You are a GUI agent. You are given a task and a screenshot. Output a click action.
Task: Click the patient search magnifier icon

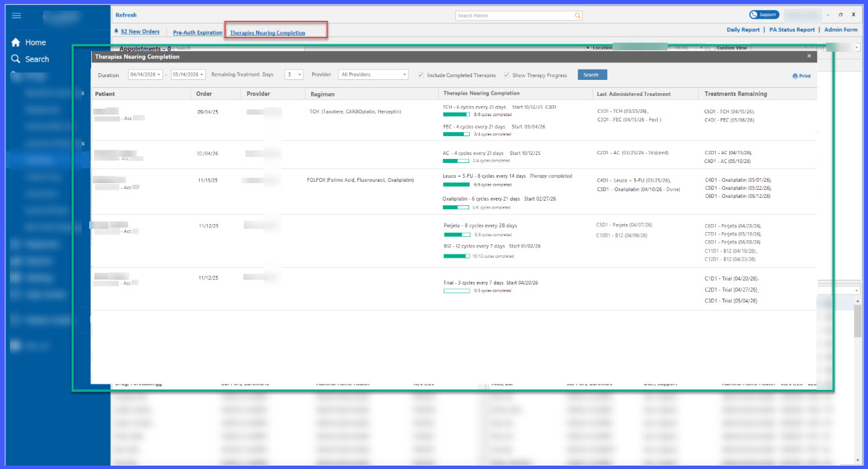click(577, 15)
